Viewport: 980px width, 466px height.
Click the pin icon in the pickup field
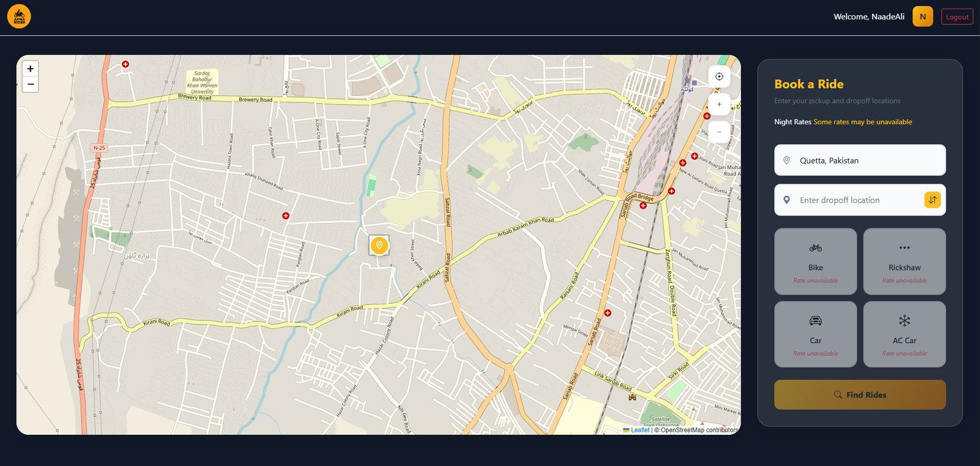pos(786,160)
